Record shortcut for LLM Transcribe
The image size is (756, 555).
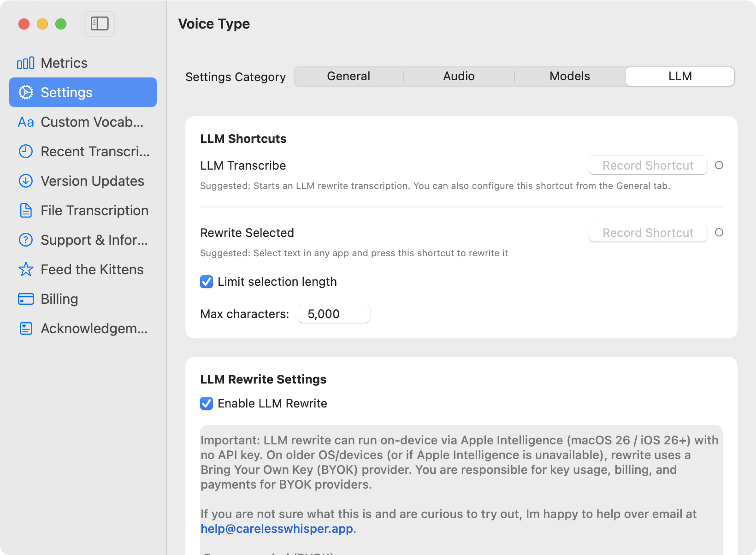[x=648, y=165]
